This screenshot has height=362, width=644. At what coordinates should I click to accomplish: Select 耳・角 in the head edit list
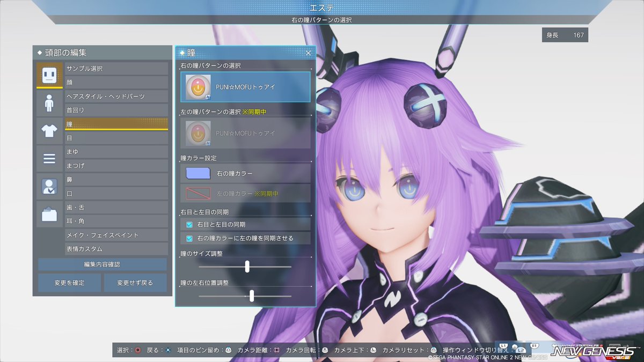pos(116,221)
